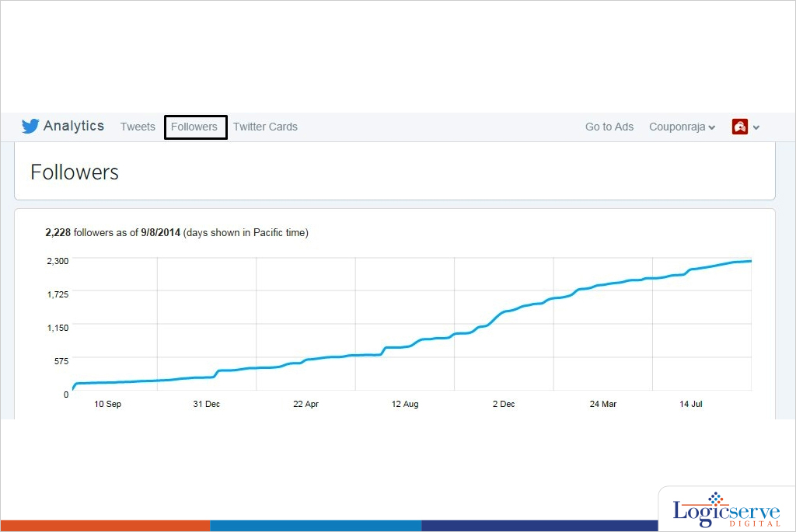Open the Tweets tab
This screenshot has width=796, height=532.
pos(138,127)
